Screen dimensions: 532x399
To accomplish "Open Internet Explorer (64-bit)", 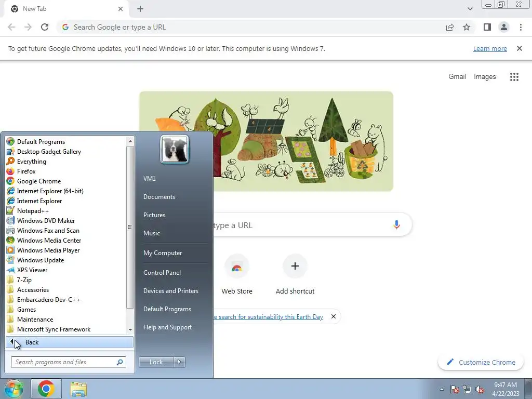I will tap(50, 191).
